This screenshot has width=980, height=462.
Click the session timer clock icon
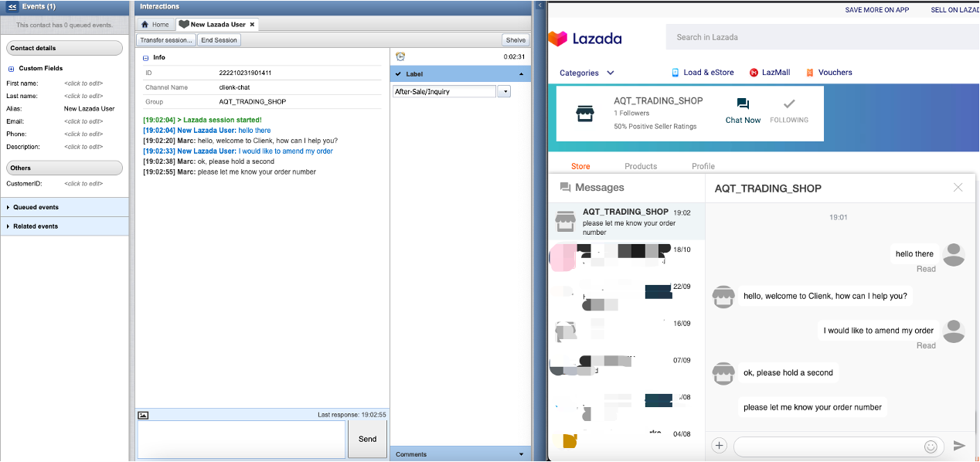click(400, 56)
